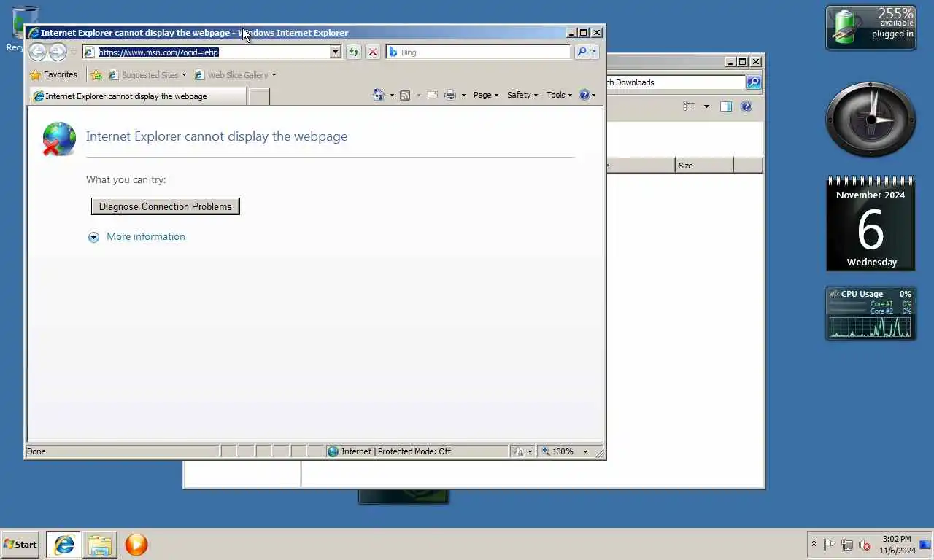Click the Size column header in Explorer
The image size is (934, 560).
coord(704,166)
